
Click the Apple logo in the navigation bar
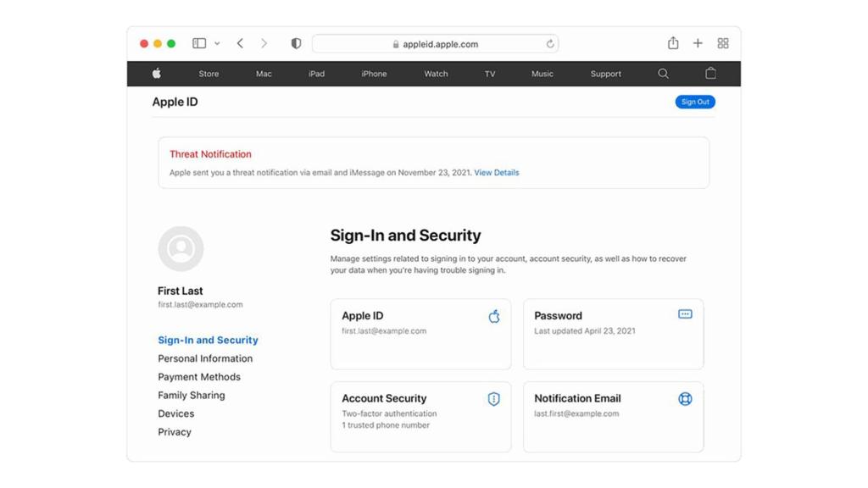157,74
